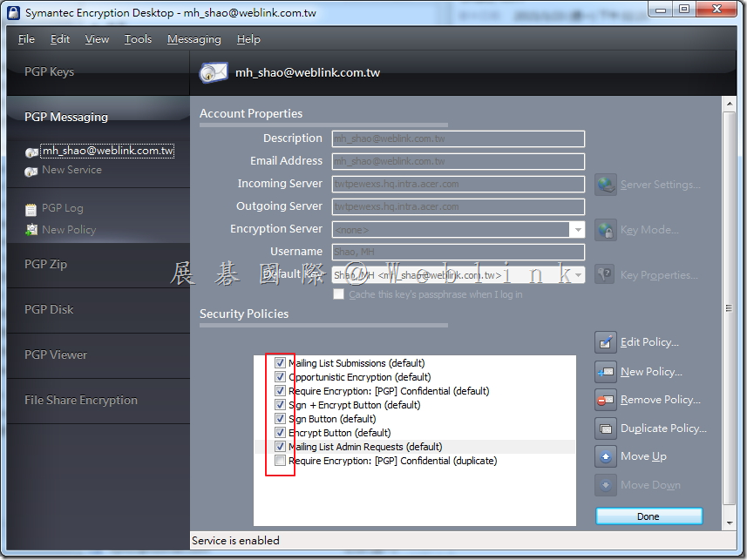Viewport: 747px width, 560px height.
Task: Open the Tools menu
Action: (x=139, y=39)
